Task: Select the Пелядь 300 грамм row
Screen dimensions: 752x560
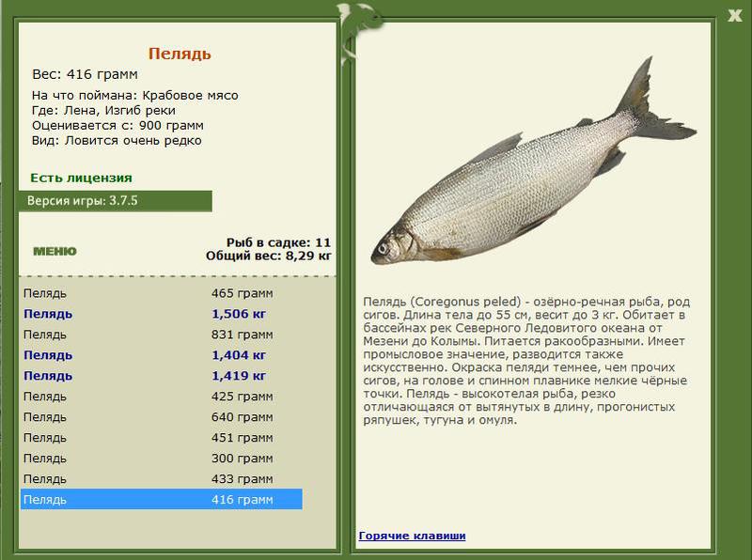Action: (161, 458)
